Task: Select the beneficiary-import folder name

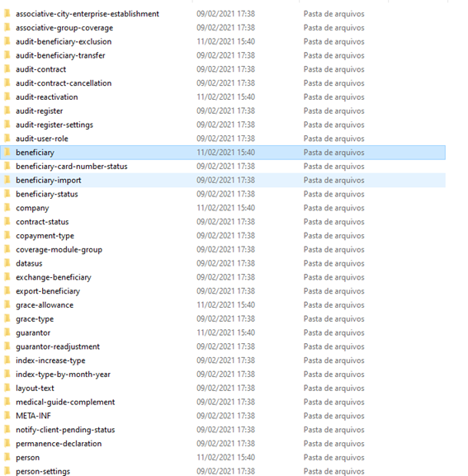Action: click(x=49, y=181)
